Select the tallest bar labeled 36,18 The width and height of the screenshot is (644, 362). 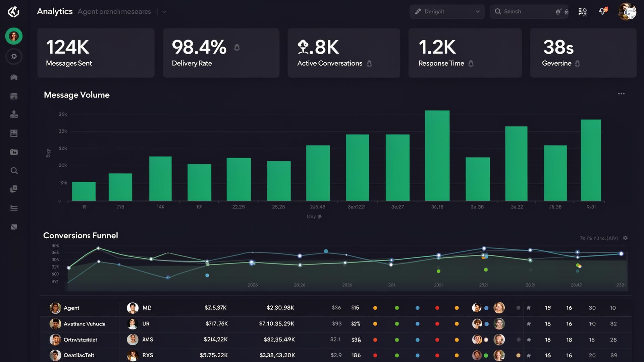click(437, 156)
